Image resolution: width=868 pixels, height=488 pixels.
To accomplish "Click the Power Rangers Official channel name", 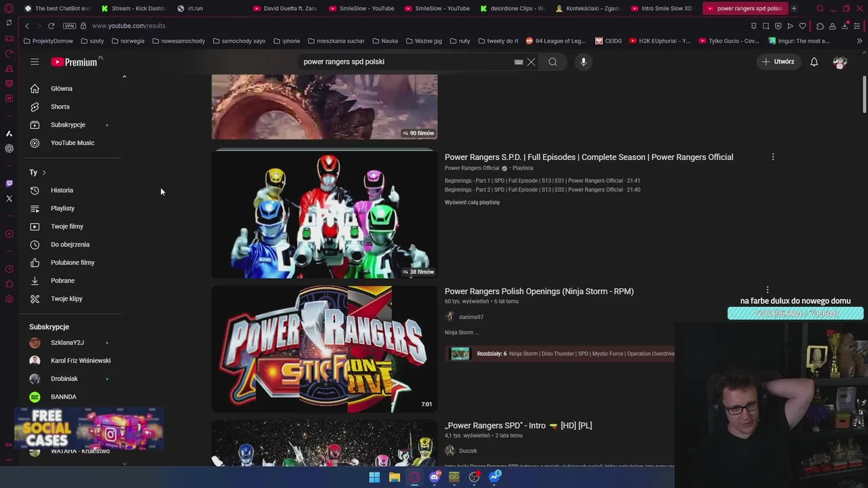I will (472, 168).
